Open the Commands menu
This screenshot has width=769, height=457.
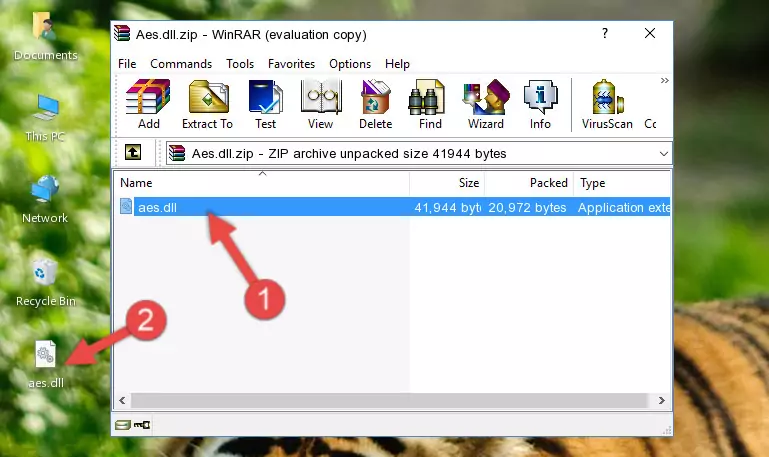[181, 64]
